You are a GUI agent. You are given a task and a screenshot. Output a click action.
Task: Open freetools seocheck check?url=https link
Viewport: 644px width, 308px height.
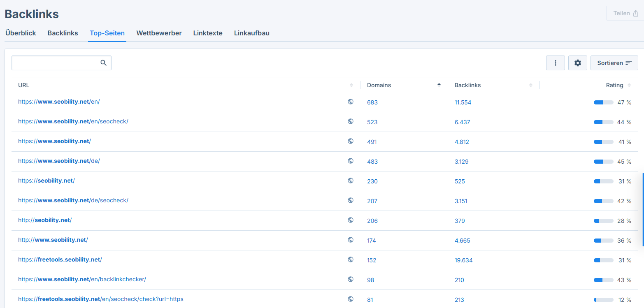101,299
